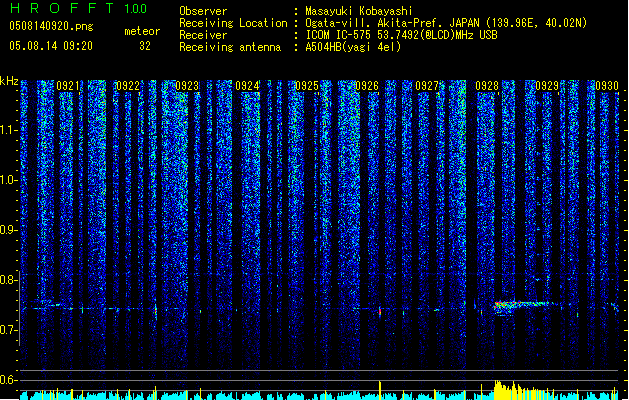The height and width of the screenshot is (400, 629).
Task: Click the 0930 time marker
Action: pyautogui.click(x=607, y=86)
